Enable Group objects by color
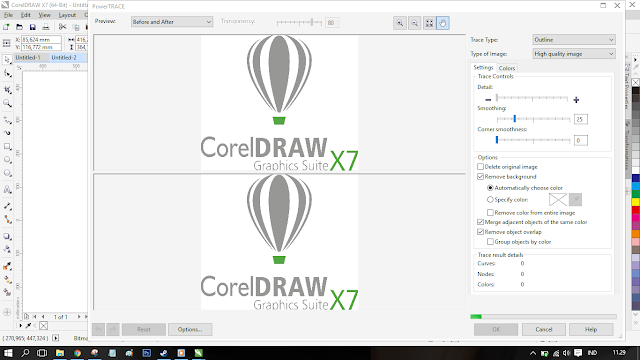This screenshot has height=360, width=640. pos(490,242)
